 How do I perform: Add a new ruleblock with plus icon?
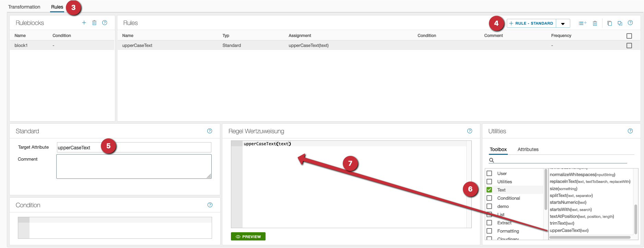pyautogui.click(x=84, y=23)
